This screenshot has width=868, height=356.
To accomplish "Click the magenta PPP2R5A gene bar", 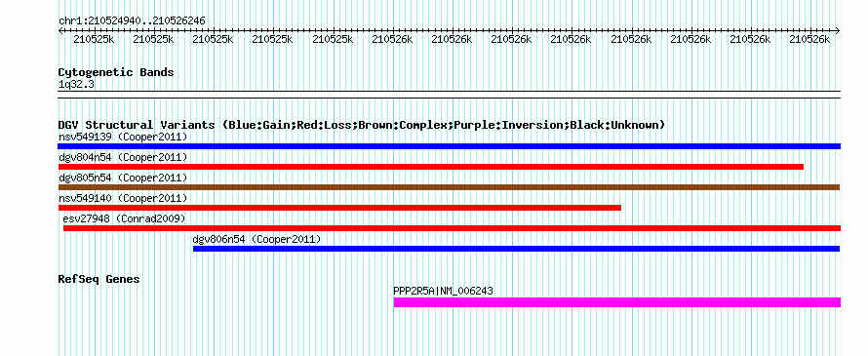I will (x=617, y=302).
